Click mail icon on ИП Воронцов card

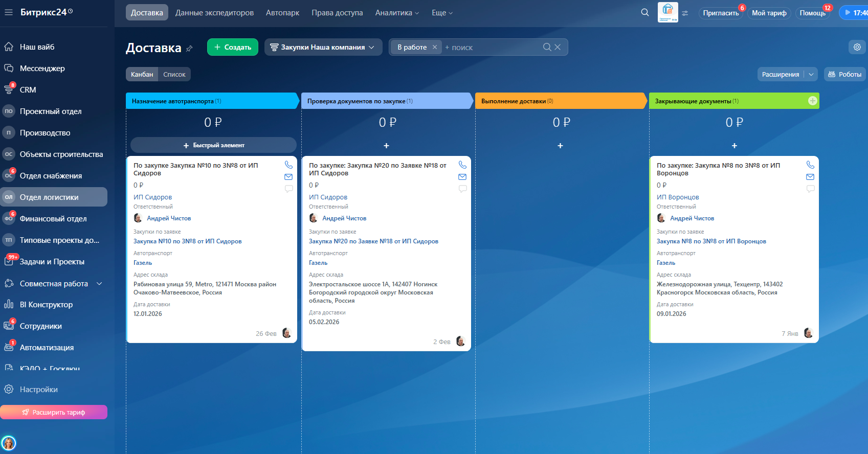(810, 177)
